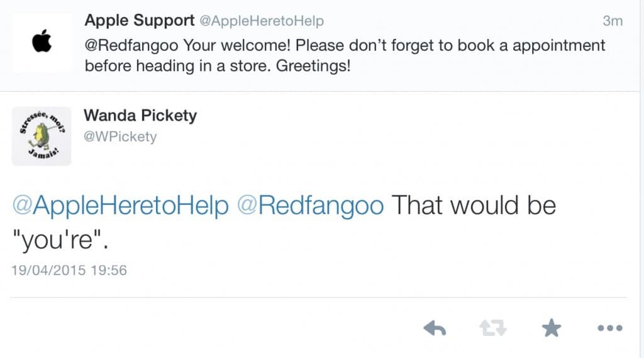Viewport: 644px width, 358px height.
Task: Click the 19/04/2015 19:56 timestamp
Action: click(x=69, y=270)
